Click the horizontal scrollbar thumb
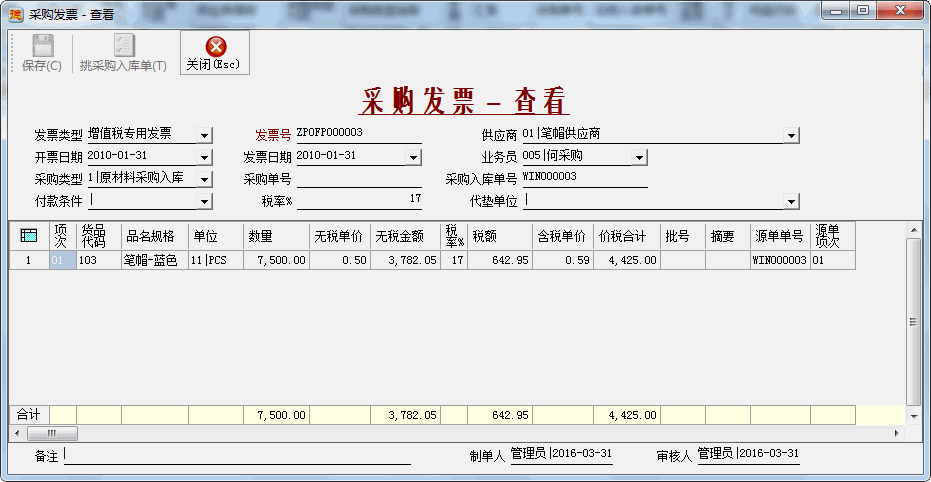 [52, 433]
